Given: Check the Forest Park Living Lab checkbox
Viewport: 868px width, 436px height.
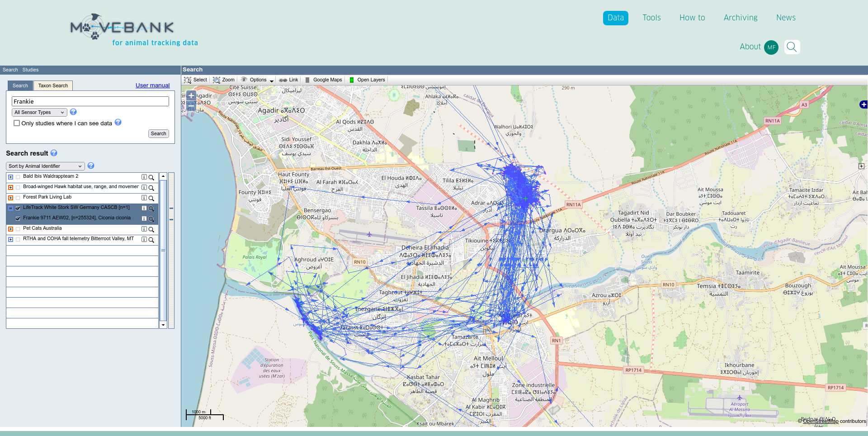Looking at the screenshot, I should [x=18, y=198].
